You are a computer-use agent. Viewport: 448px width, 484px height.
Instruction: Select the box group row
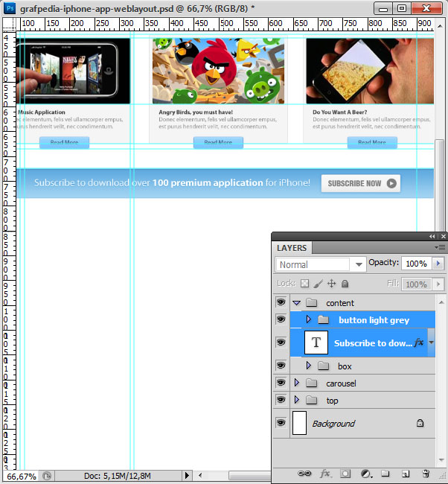tap(362, 366)
